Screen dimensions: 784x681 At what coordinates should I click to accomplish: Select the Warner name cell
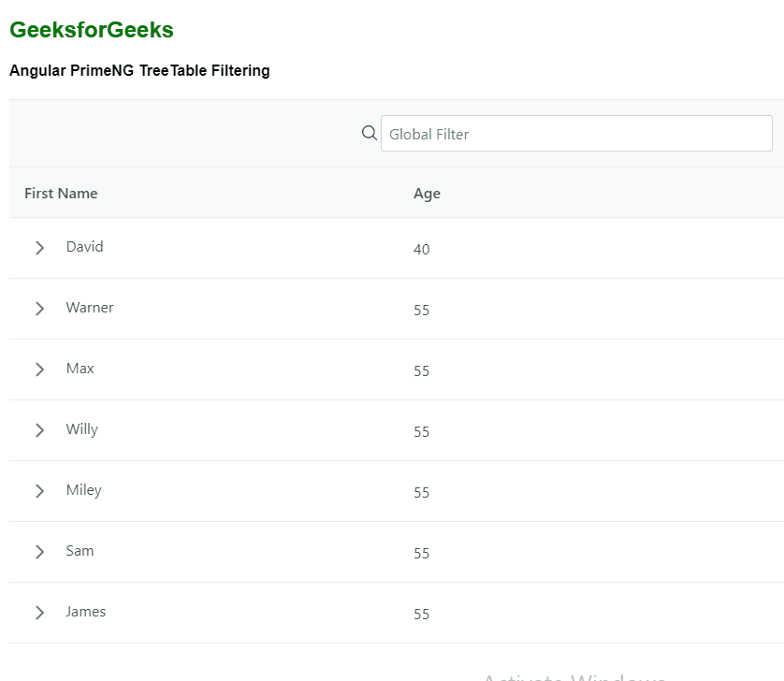(90, 308)
